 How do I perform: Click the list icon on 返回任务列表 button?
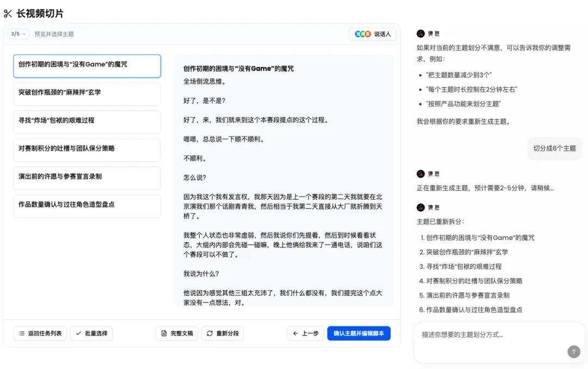coord(21,333)
